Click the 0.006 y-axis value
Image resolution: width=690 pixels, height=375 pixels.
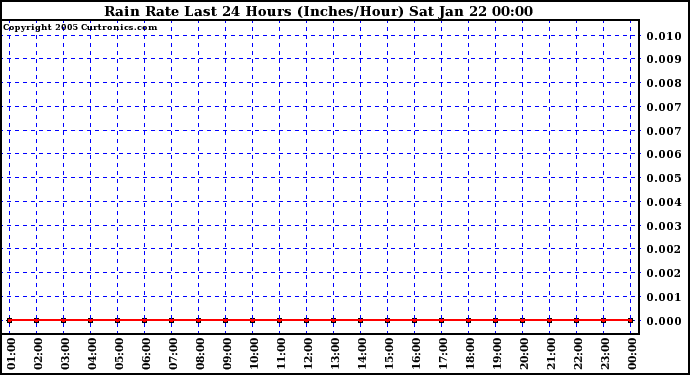(664, 154)
